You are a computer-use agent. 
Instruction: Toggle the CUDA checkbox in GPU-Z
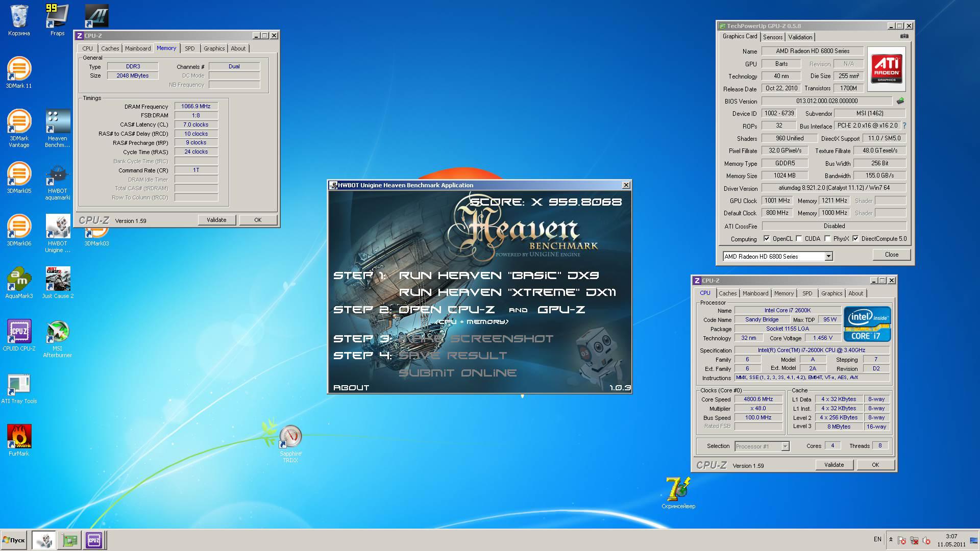[x=799, y=239]
